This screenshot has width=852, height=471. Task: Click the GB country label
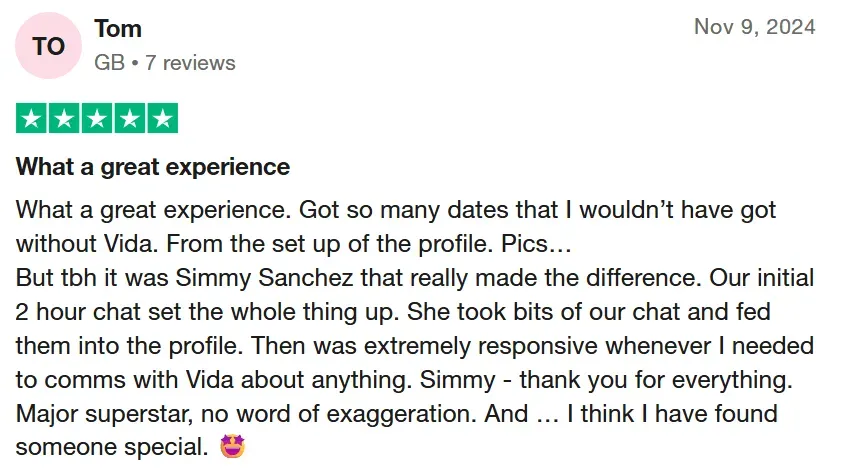tap(109, 63)
